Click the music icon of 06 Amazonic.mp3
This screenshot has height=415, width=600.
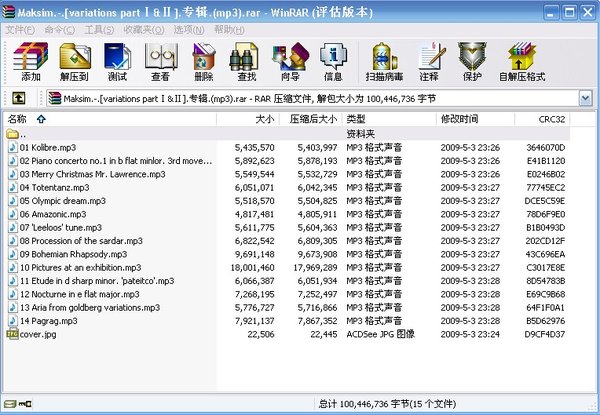pos(13,214)
